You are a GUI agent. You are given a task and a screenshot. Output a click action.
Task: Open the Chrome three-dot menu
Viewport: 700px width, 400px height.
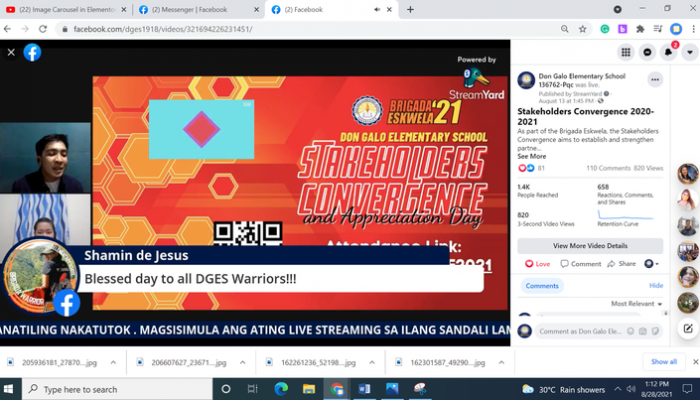pos(693,29)
